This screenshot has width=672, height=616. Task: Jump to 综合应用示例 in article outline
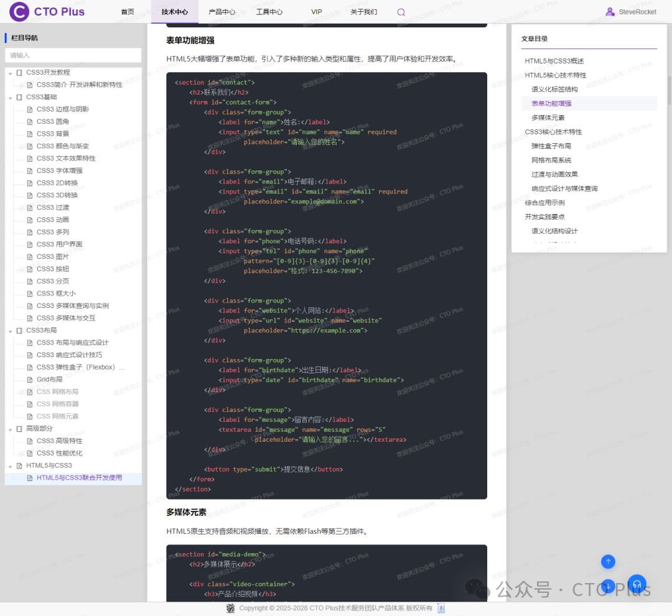click(544, 202)
